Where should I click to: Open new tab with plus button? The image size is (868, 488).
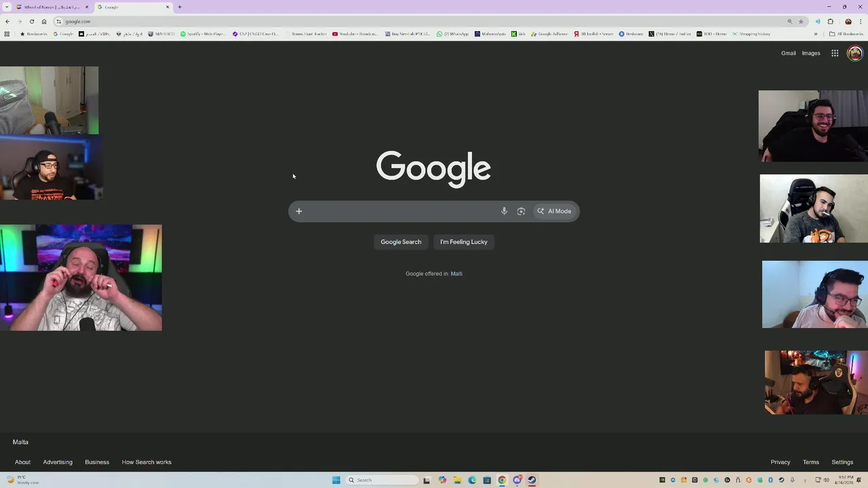180,7
